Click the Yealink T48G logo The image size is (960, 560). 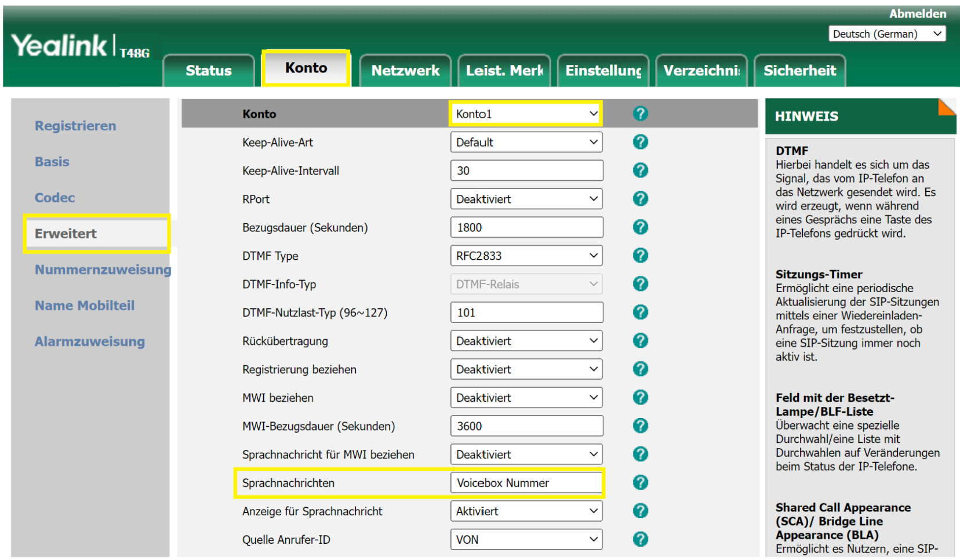point(81,46)
